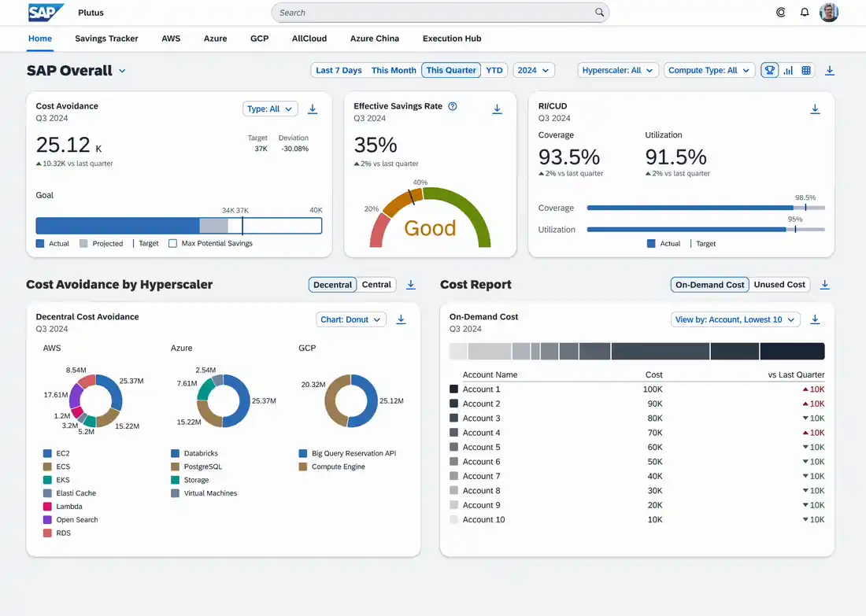Click the vs Last Quarter column header

tap(796, 374)
